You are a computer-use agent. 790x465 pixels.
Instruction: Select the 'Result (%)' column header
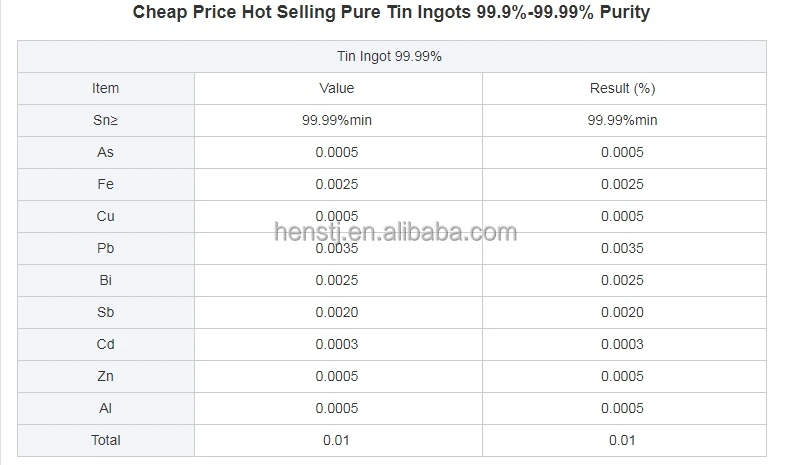point(622,88)
